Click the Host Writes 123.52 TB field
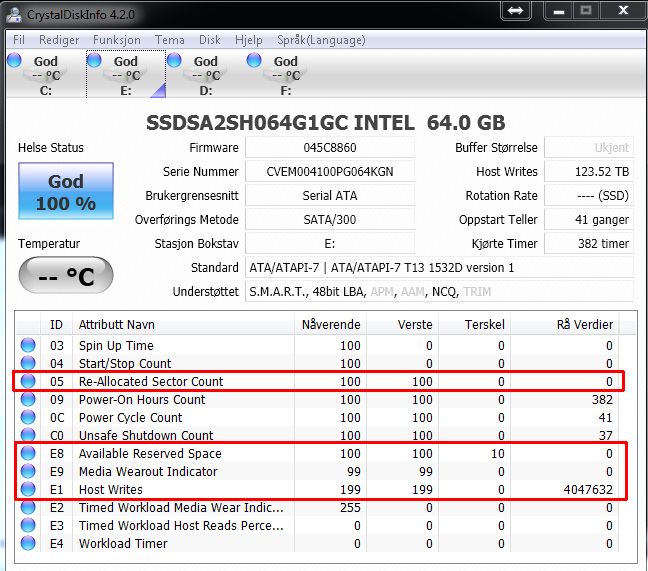648x571 pixels. point(589,171)
